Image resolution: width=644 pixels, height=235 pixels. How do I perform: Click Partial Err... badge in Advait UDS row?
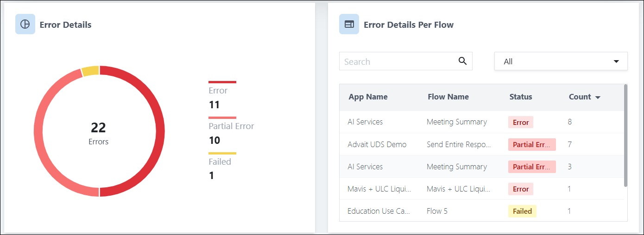tap(532, 144)
